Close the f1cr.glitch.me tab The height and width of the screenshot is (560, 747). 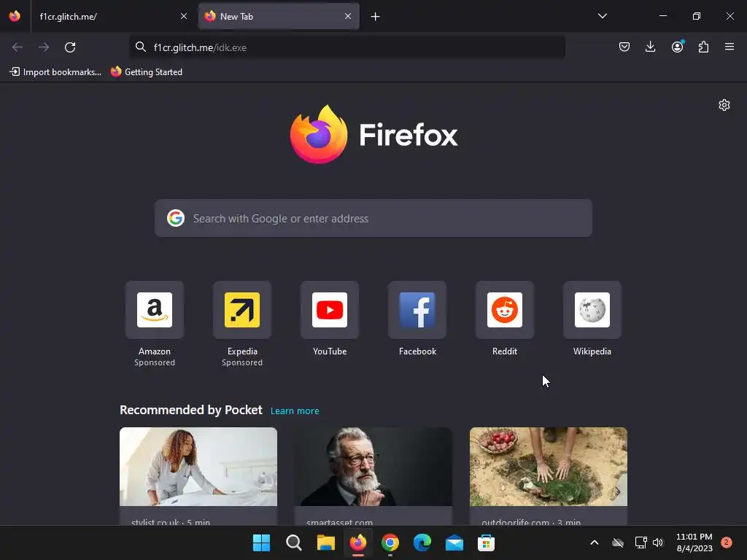click(184, 16)
